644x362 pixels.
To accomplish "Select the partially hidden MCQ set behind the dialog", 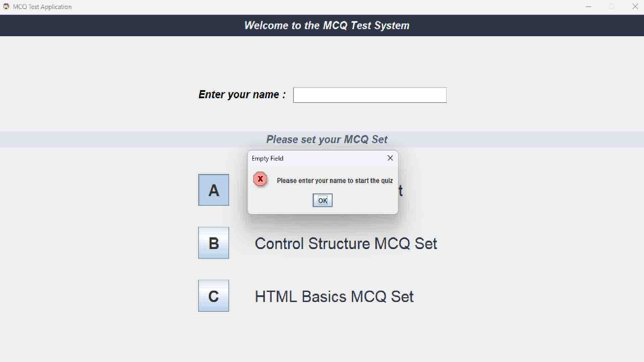I will tap(401, 191).
